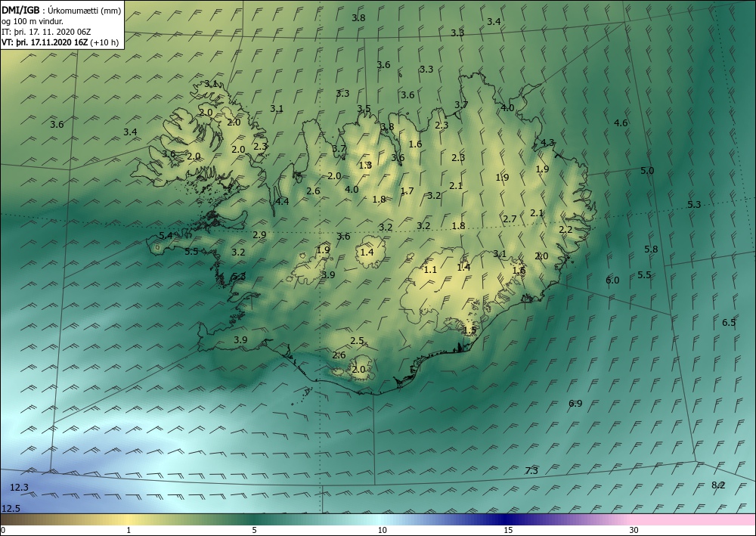Click the map value '2.7'

click(x=510, y=218)
